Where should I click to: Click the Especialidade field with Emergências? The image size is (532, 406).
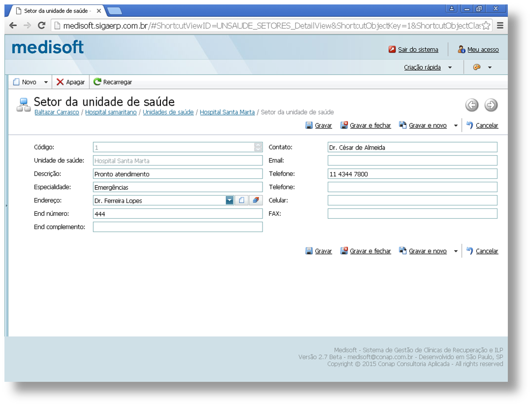[178, 187]
